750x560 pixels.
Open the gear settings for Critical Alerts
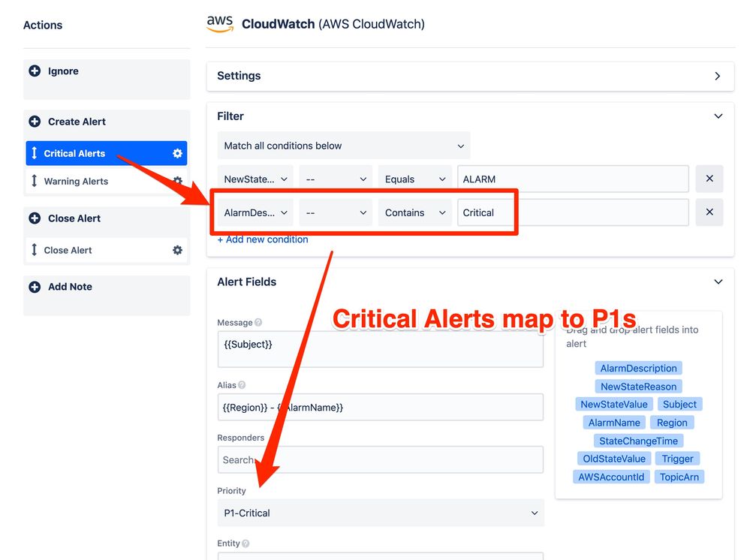(x=177, y=153)
